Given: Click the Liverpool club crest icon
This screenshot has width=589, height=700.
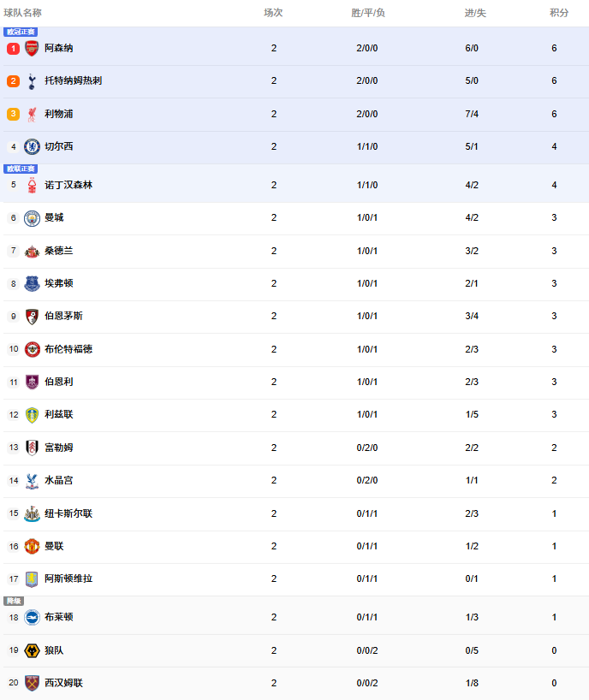Looking at the screenshot, I should (x=32, y=114).
